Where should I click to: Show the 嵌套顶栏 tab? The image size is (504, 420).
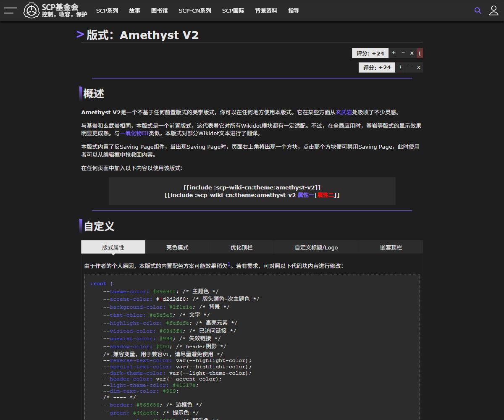click(x=391, y=247)
